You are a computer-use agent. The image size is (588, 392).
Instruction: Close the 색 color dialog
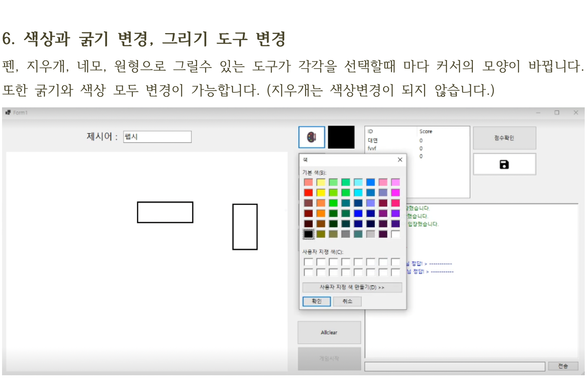tap(400, 160)
